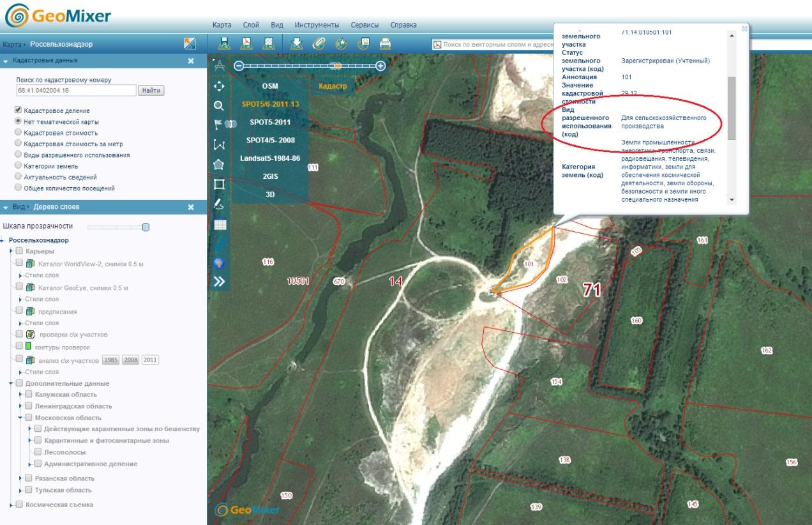Select the Кадастровая стоимость radio button
The image size is (812, 525).
click(x=19, y=132)
